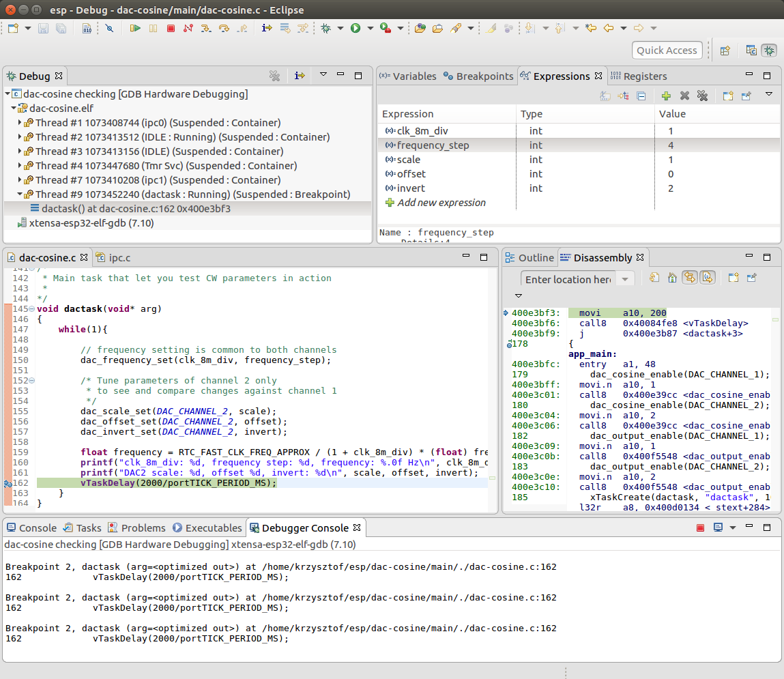Collapse Thread #9 dactask tree node
Screen dimensions: 784x679
point(20,194)
